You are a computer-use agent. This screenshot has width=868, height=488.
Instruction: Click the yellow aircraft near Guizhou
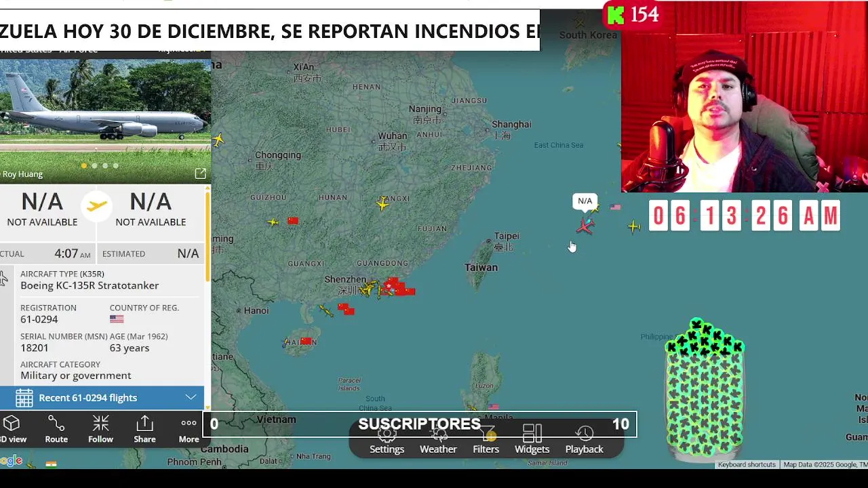pos(273,222)
